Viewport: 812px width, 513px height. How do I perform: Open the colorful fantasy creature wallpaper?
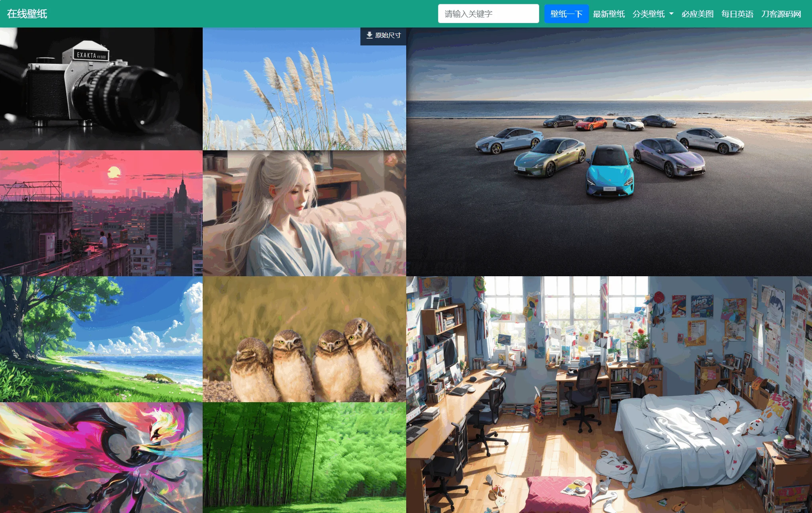[101, 458]
